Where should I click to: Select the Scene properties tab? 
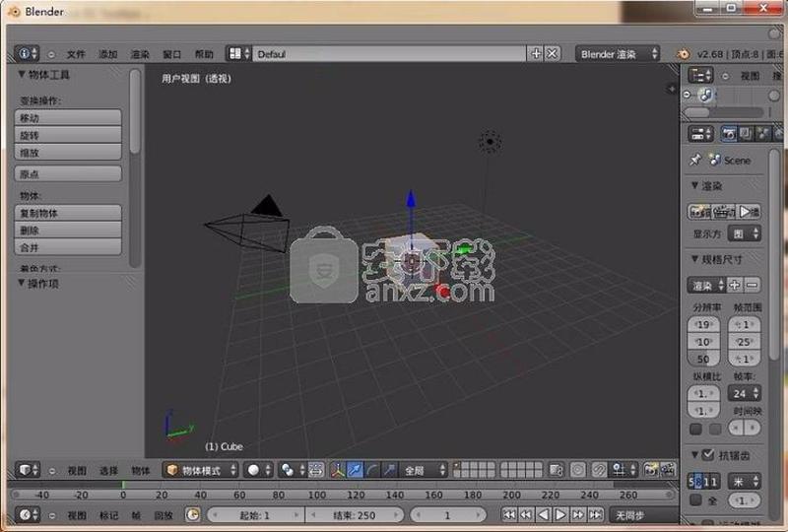coord(762,133)
